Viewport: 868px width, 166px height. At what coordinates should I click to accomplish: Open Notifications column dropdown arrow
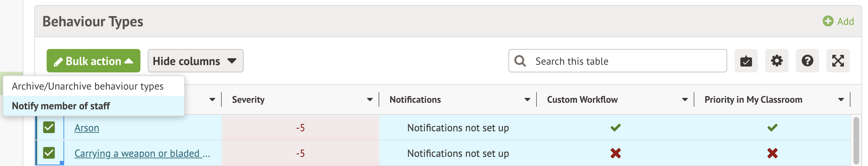tap(527, 100)
